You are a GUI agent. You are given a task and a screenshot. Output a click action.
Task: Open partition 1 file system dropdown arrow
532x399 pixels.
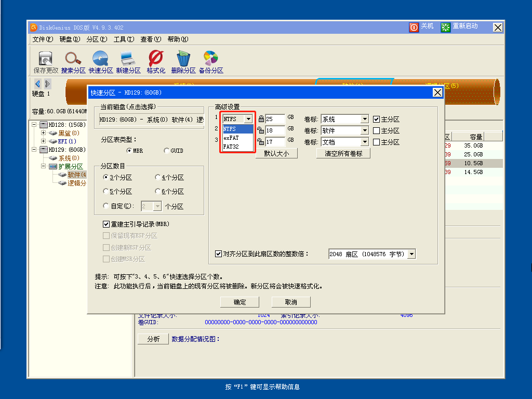point(249,119)
